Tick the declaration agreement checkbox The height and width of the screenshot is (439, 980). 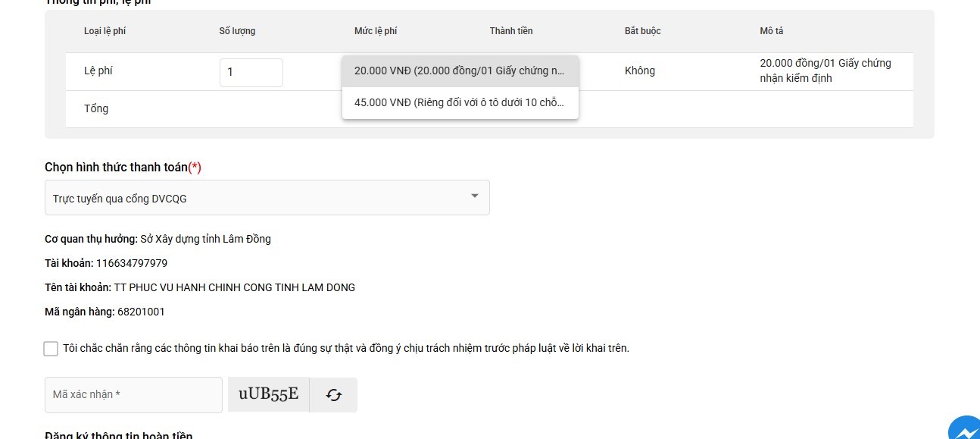click(x=51, y=349)
